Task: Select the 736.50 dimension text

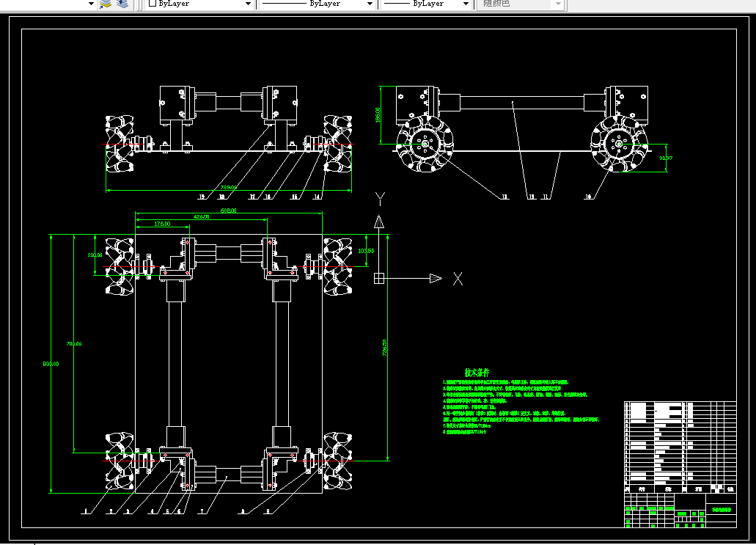Action: click(x=384, y=347)
